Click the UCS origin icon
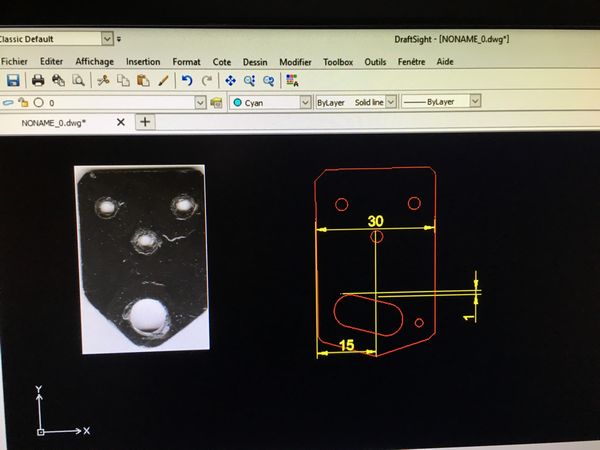600x450 pixels. click(41, 432)
